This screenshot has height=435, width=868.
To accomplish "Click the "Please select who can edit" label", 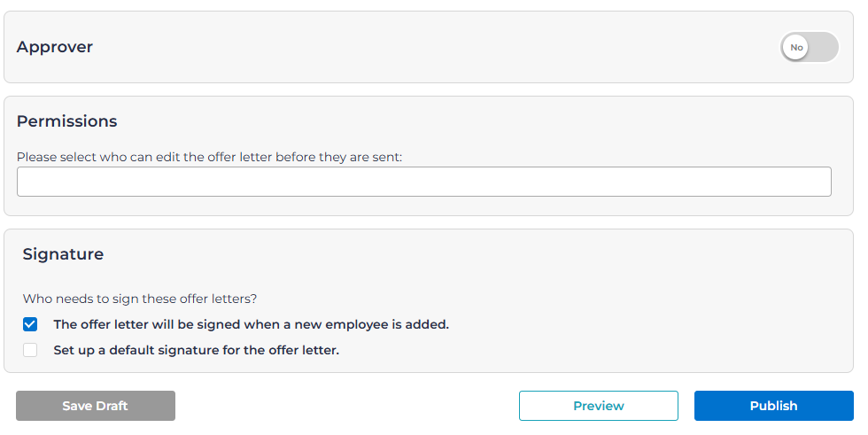I will click(209, 157).
